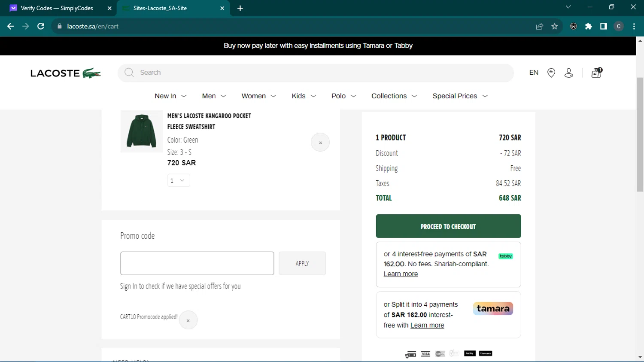The height and width of the screenshot is (362, 644).
Task: Open the tab search chevron
Action: coord(568,7)
